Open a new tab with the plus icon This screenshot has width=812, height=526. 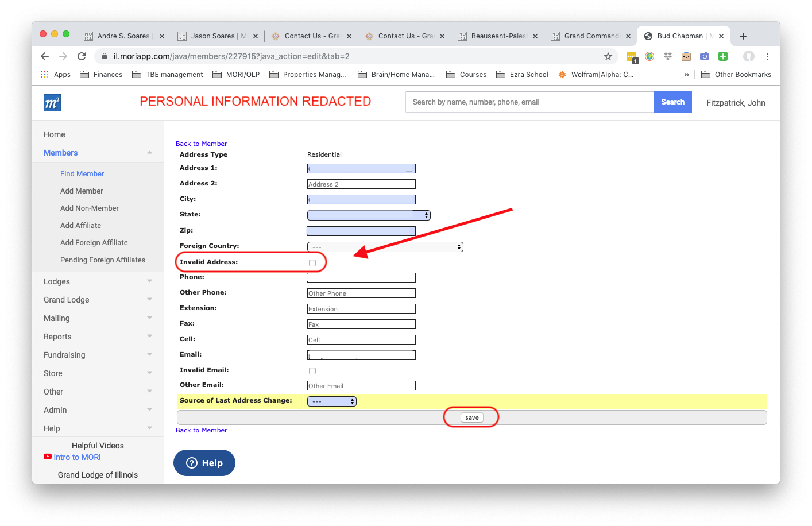743,36
